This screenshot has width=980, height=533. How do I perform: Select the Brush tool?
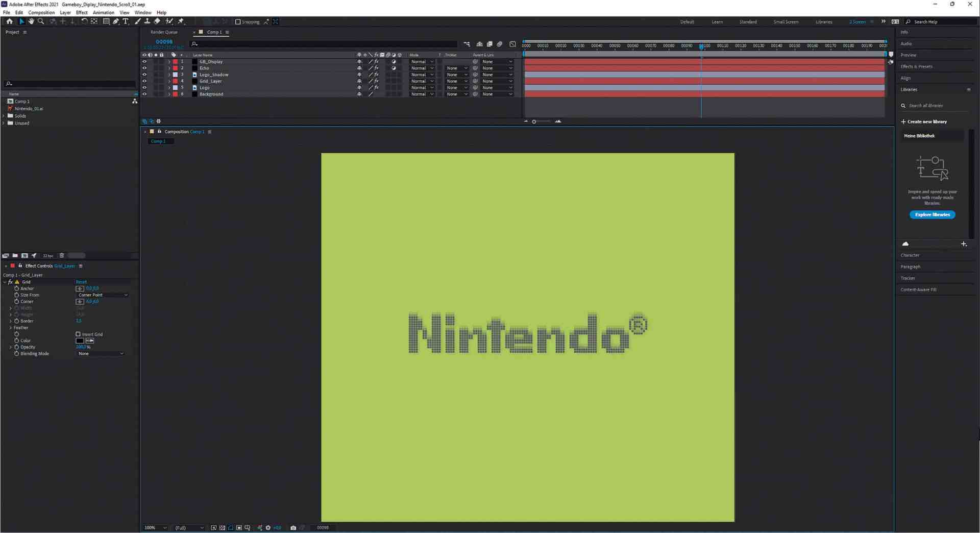tap(137, 21)
